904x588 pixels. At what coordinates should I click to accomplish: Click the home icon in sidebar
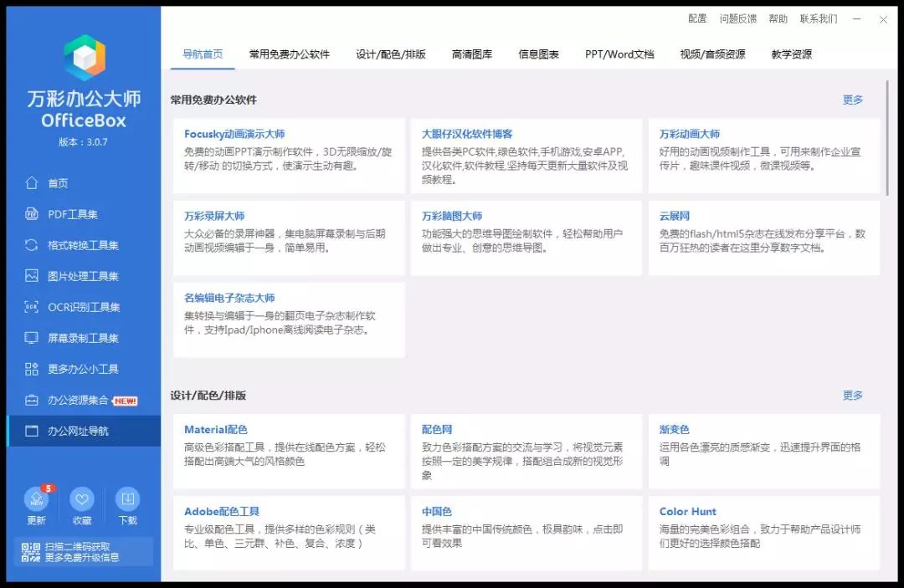[32, 183]
